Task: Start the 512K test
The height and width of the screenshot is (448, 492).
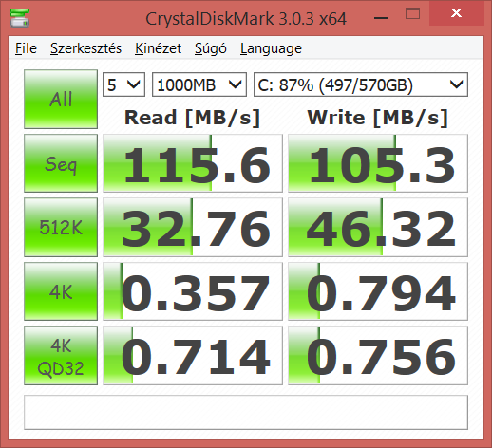Action: pos(61,227)
